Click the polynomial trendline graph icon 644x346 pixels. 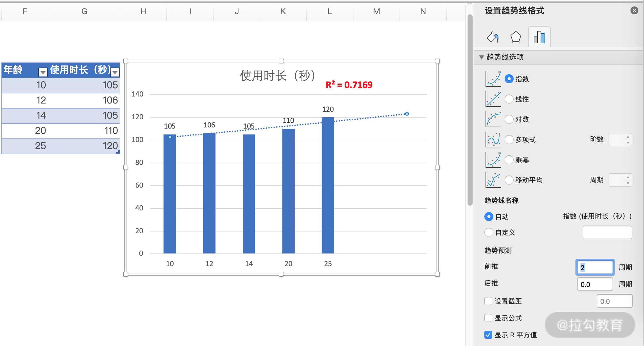tap(493, 140)
